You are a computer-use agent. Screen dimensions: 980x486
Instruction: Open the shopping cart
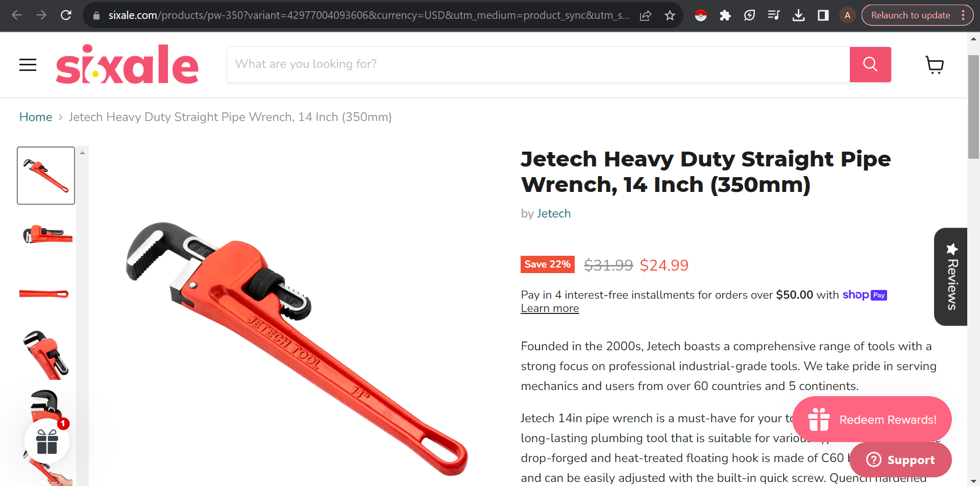pyautogui.click(x=935, y=65)
